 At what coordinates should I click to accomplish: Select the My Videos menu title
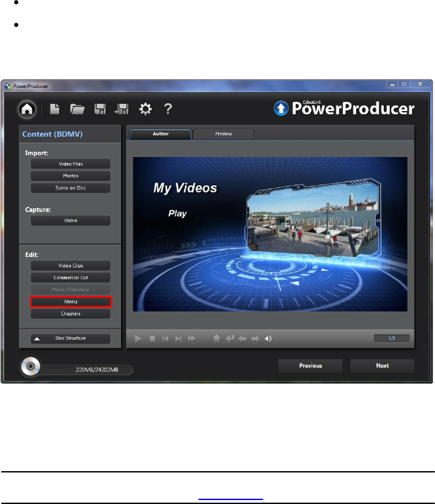coord(185,189)
